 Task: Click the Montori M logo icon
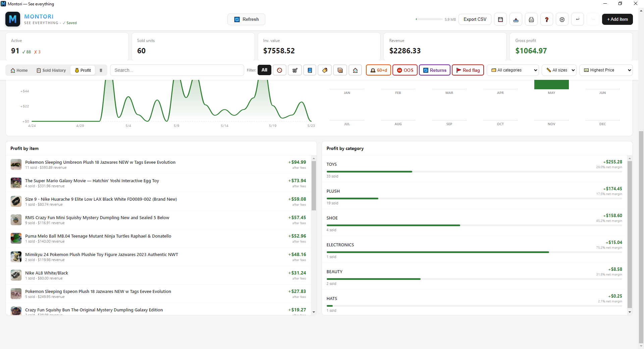[13, 19]
